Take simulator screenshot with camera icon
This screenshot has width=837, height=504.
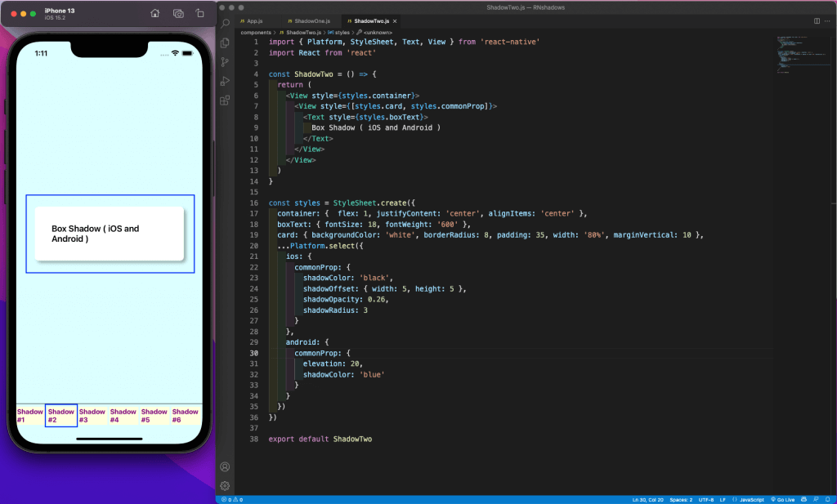(178, 14)
